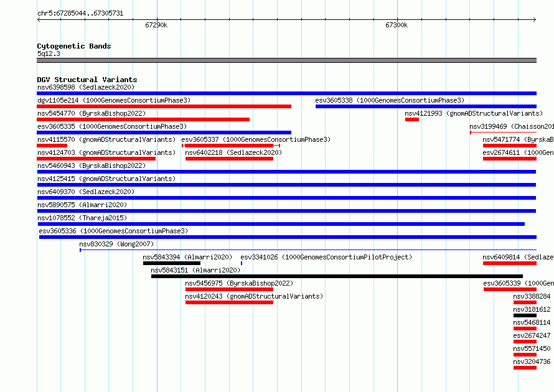Select the blue esv3605336 variant bar
This screenshot has height=392, width=554.
tap(288, 237)
